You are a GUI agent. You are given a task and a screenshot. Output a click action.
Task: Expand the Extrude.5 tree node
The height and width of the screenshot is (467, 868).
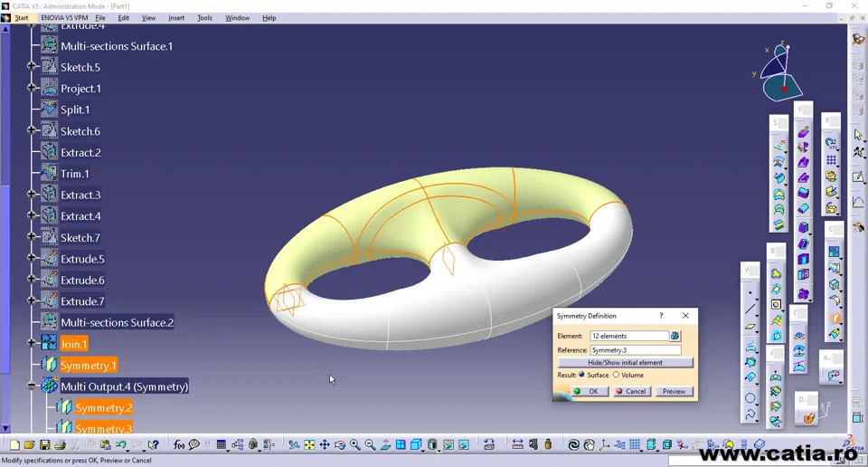32,258
